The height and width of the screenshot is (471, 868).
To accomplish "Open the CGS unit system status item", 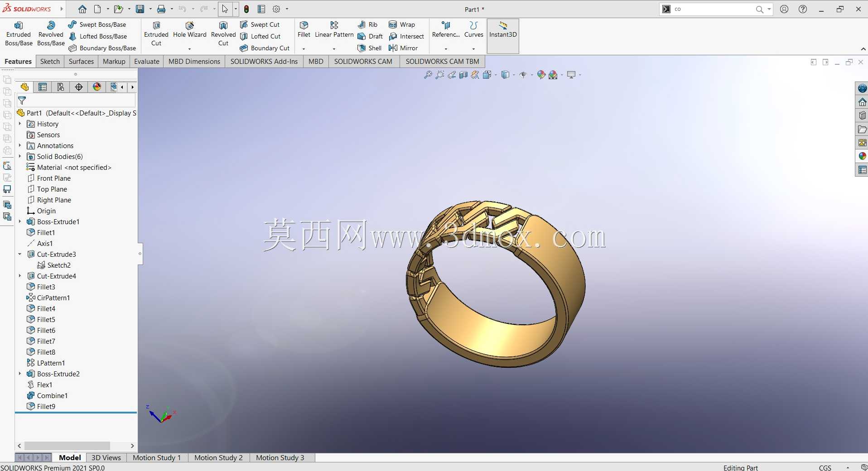I will coord(825,467).
